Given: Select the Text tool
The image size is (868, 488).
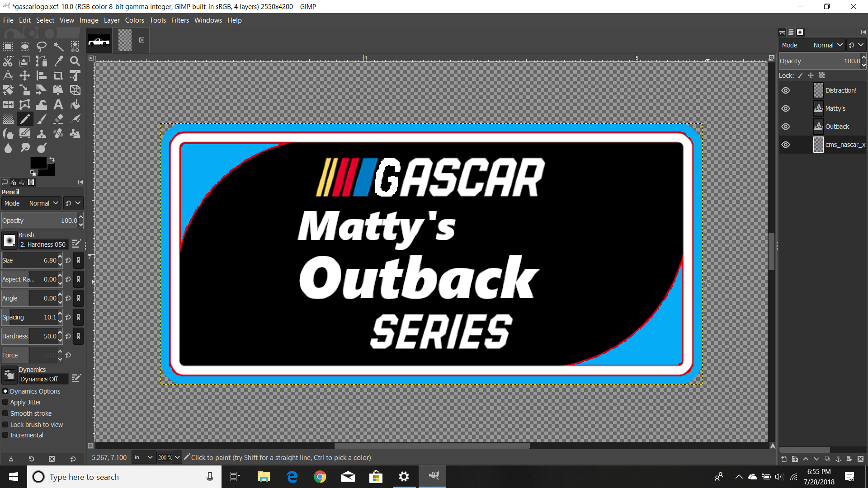Looking at the screenshot, I should [x=58, y=104].
